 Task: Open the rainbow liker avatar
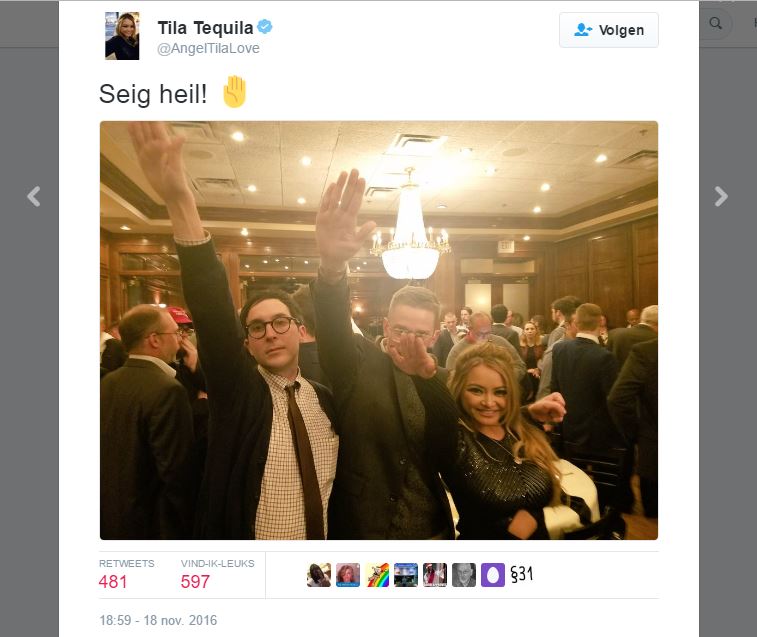[377, 575]
